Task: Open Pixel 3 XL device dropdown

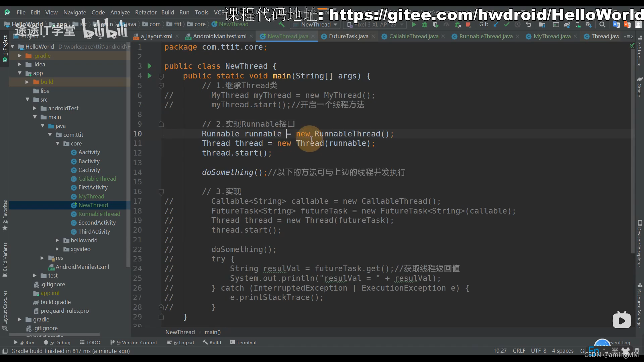Action: coord(375,24)
